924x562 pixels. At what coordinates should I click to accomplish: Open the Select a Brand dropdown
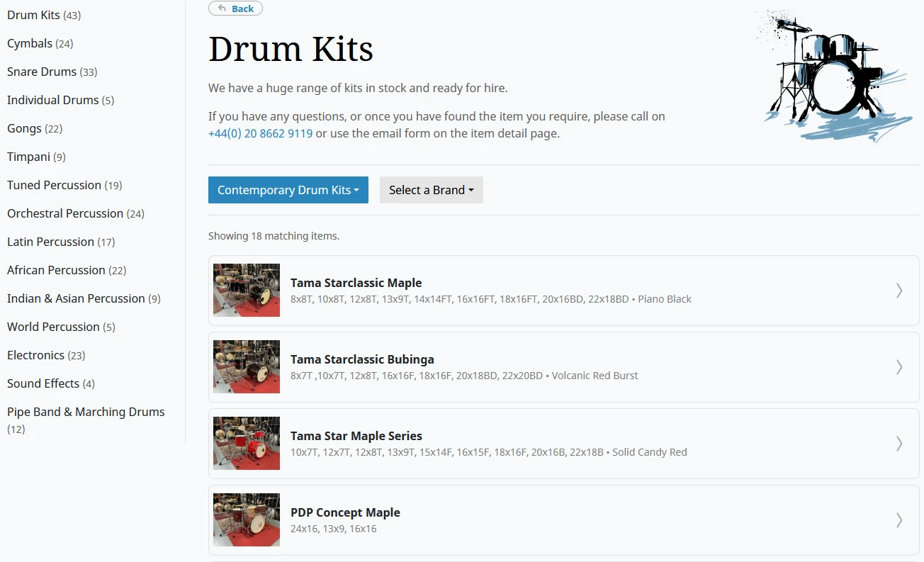[x=431, y=189]
